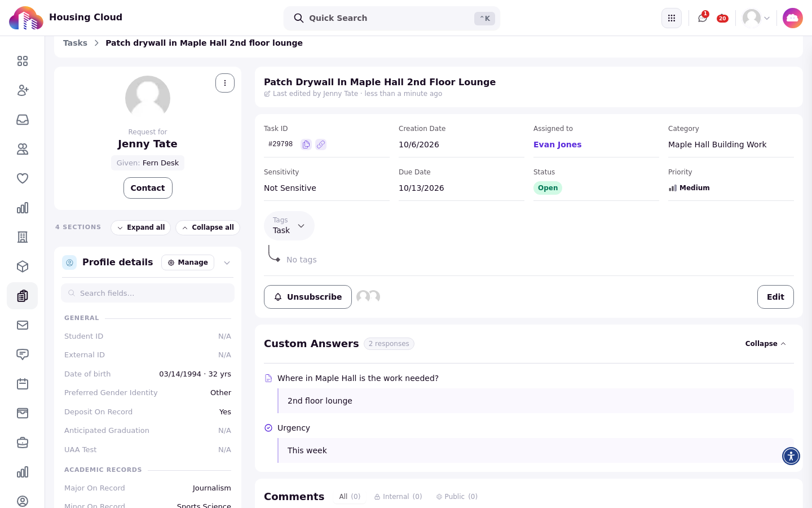Go to Tasks in the breadcrumb

[75, 43]
